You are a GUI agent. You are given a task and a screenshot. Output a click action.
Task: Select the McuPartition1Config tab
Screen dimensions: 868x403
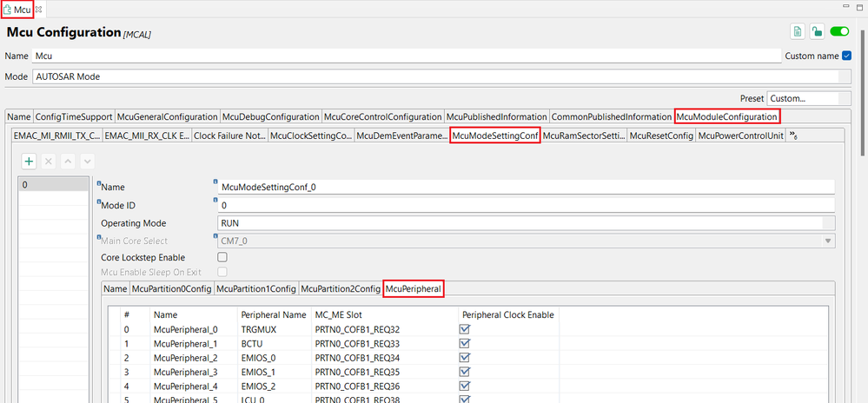[x=255, y=289]
